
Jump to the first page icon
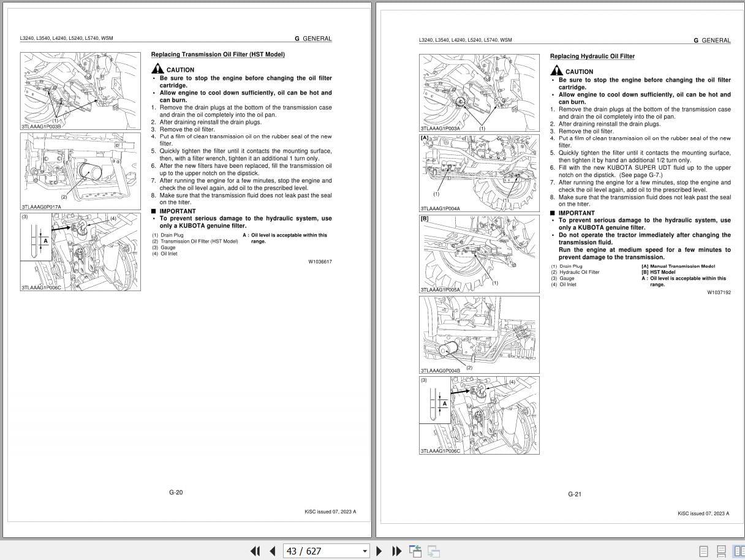(255, 551)
